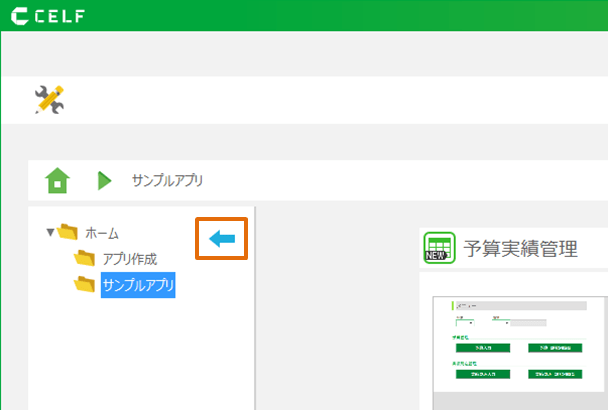Select the highlighted サンプルアプリ tree item

point(138,286)
